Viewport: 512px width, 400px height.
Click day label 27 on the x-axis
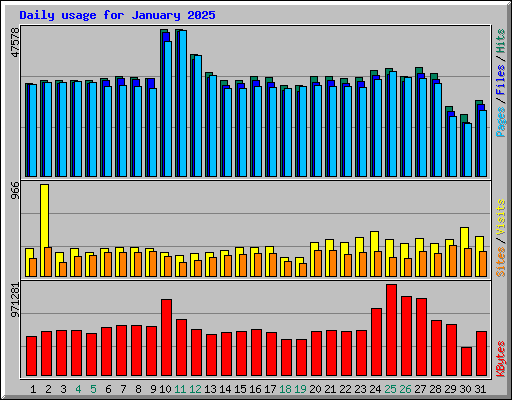420,389
